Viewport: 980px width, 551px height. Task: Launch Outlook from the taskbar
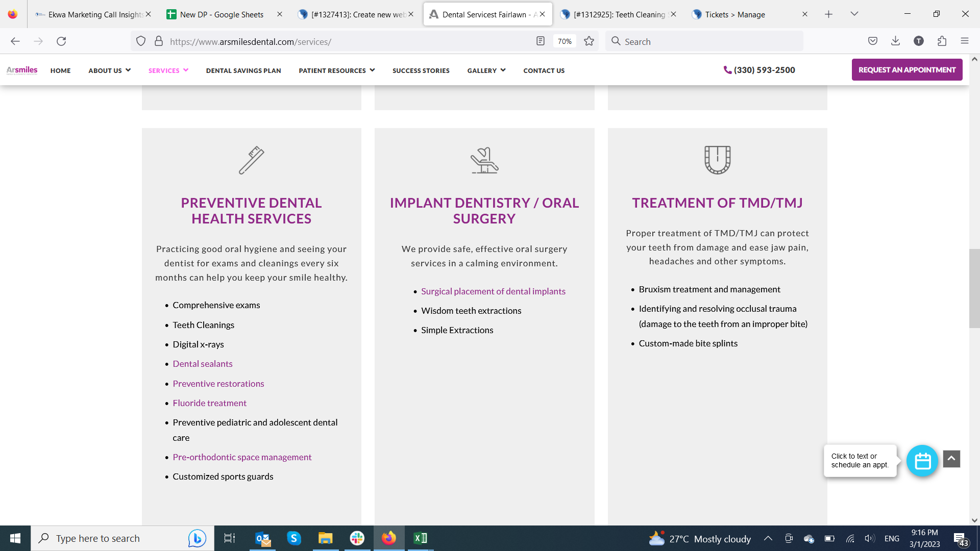click(263, 538)
